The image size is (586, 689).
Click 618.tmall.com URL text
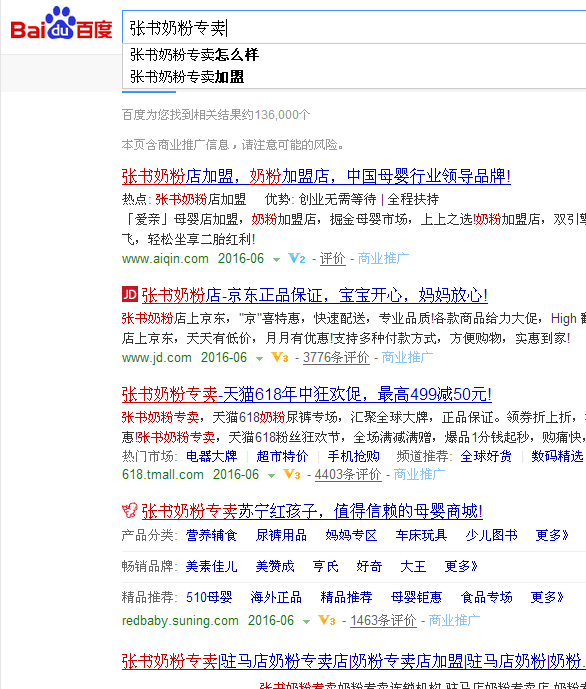(163, 474)
